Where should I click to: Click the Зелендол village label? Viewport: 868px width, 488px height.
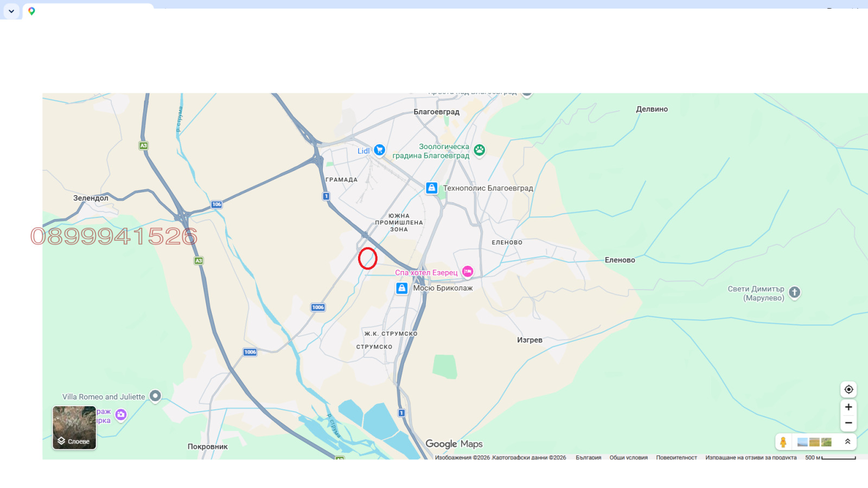click(x=91, y=198)
